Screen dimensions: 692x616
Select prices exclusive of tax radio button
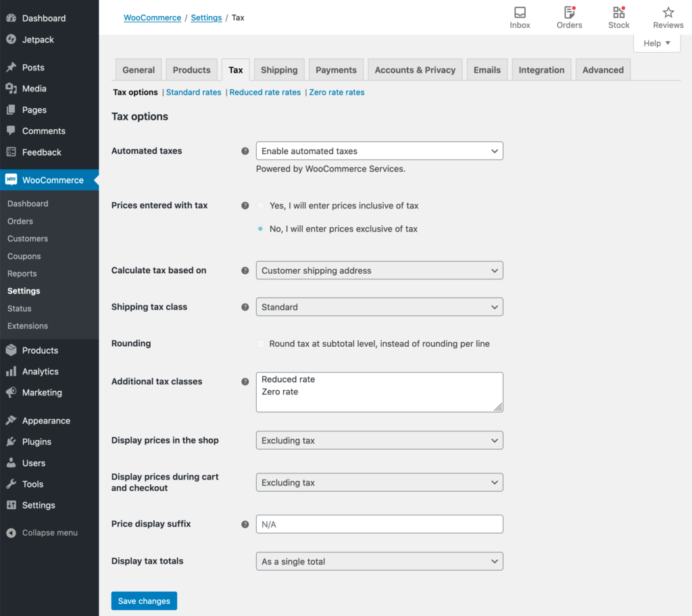tap(260, 229)
